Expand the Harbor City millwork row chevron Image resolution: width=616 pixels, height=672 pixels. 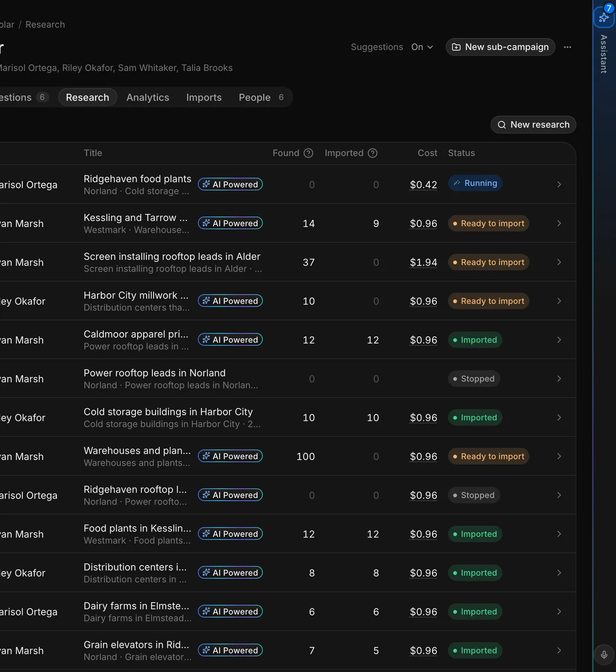(x=559, y=301)
